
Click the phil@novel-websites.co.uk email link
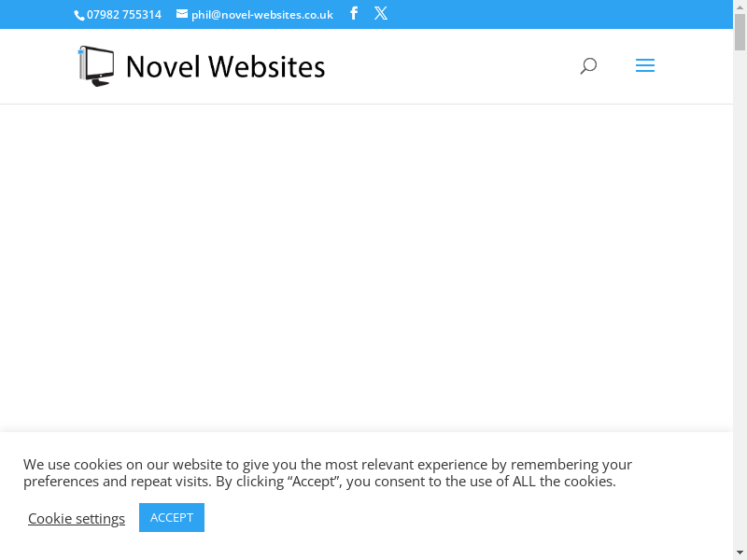pos(261,14)
